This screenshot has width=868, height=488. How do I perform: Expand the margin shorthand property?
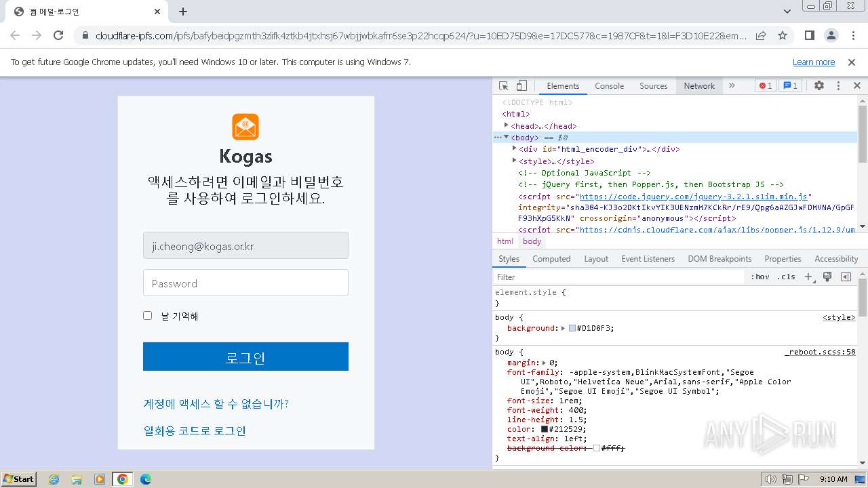(x=544, y=363)
